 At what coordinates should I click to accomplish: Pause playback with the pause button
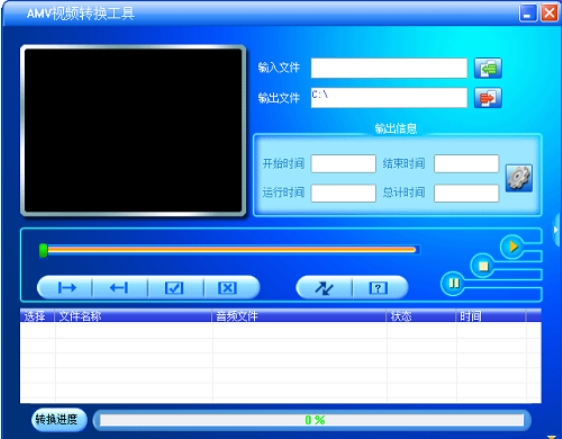453,283
